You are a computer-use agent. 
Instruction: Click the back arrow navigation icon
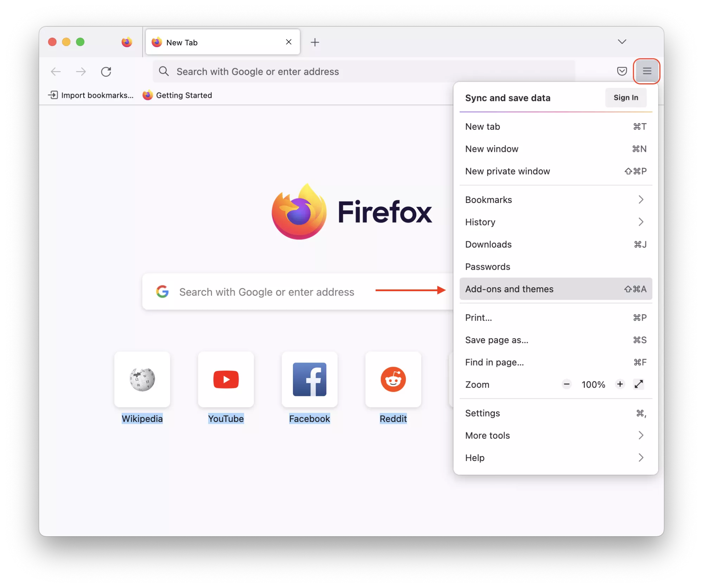[56, 72]
